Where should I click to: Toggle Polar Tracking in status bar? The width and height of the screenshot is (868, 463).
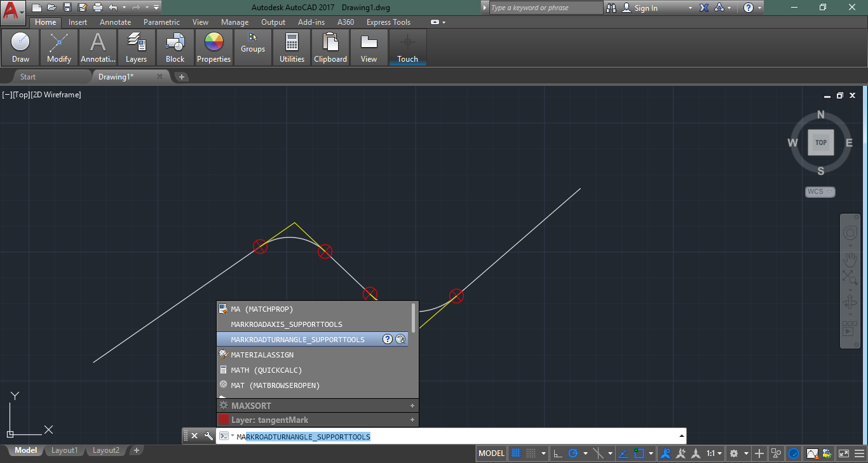[573, 453]
